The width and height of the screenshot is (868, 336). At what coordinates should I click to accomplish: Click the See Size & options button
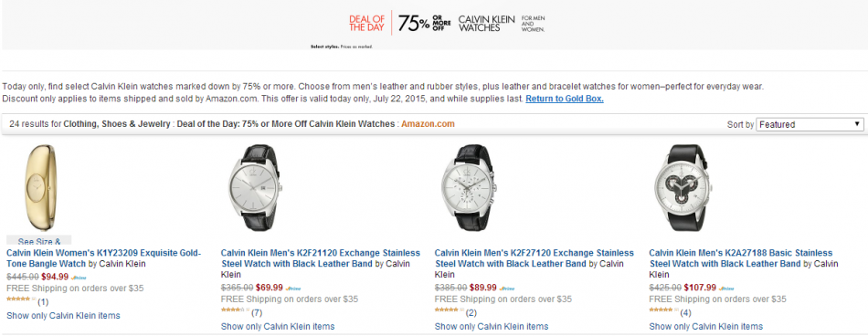[x=39, y=240]
